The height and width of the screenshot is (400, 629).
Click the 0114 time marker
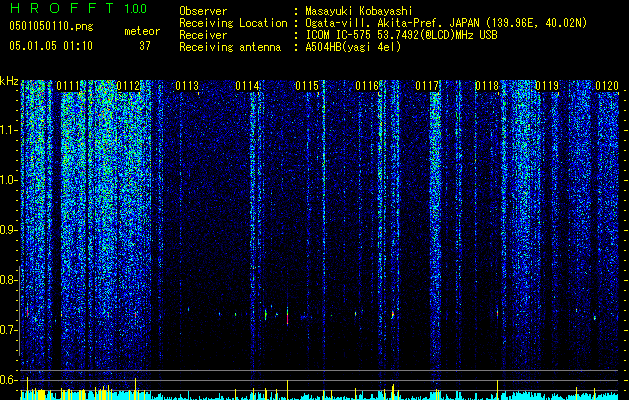click(248, 86)
